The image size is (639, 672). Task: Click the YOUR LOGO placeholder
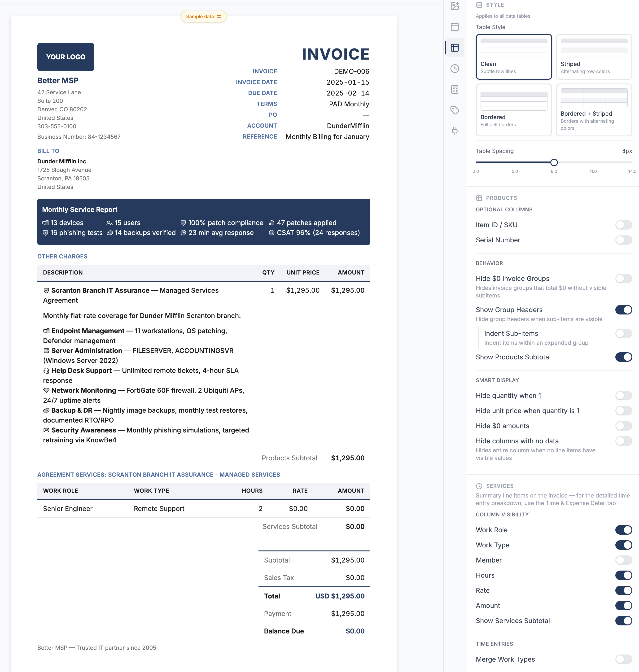[x=66, y=57]
